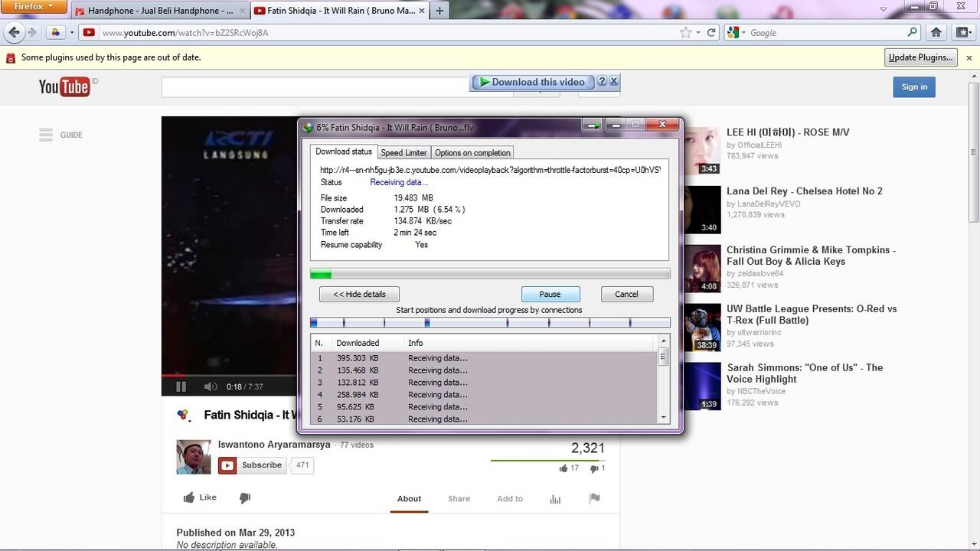This screenshot has height=551, width=980.
Task: Click scroll down arrow of the connections list
Action: pos(663,418)
